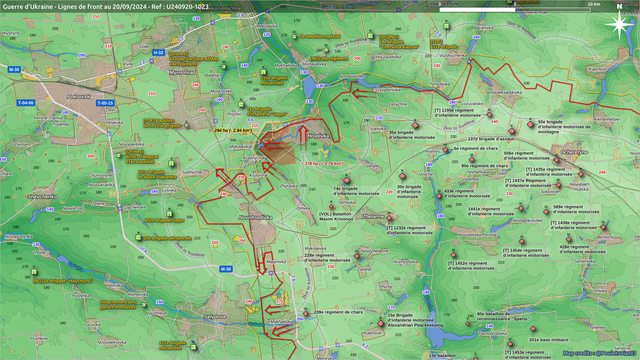This screenshot has width=640, height=360.
Task: Select the 55e brigade de montagne marker
Action: [x=531, y=124]
